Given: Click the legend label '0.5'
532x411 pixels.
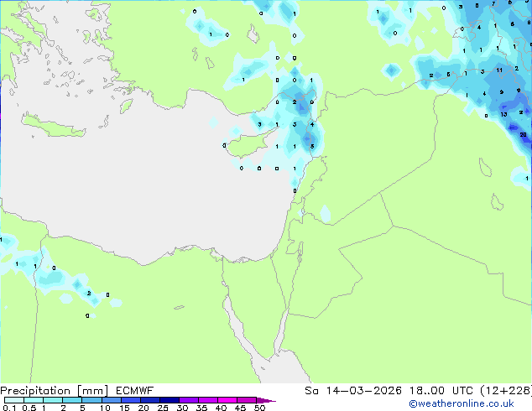Looking at the screenshot, I should (29, 408).
